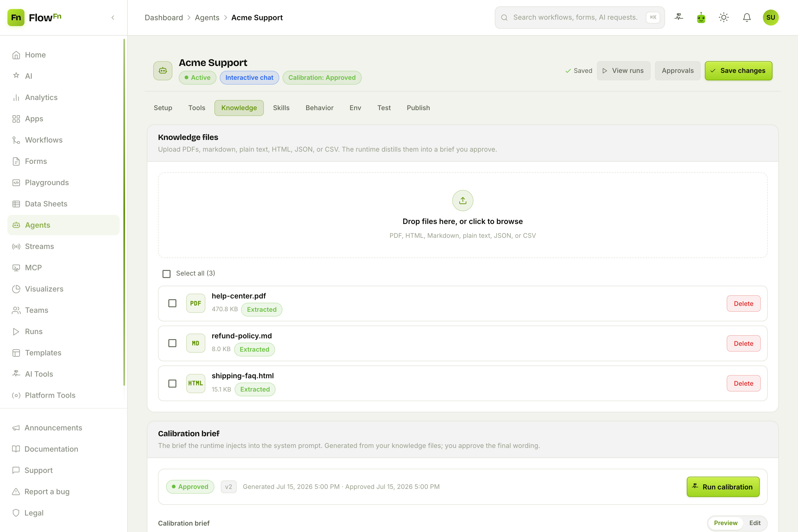Click the Acme Support agent icon

pyautogui.click(x=163, y=70)
